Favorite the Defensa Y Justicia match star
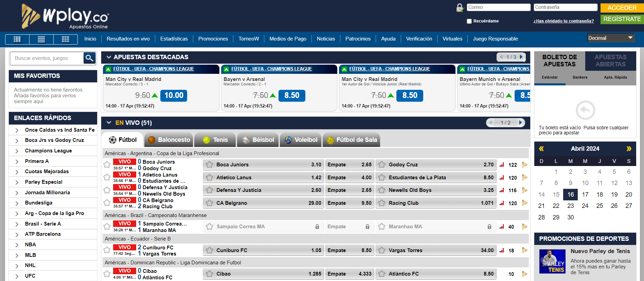 coord(107,190)
